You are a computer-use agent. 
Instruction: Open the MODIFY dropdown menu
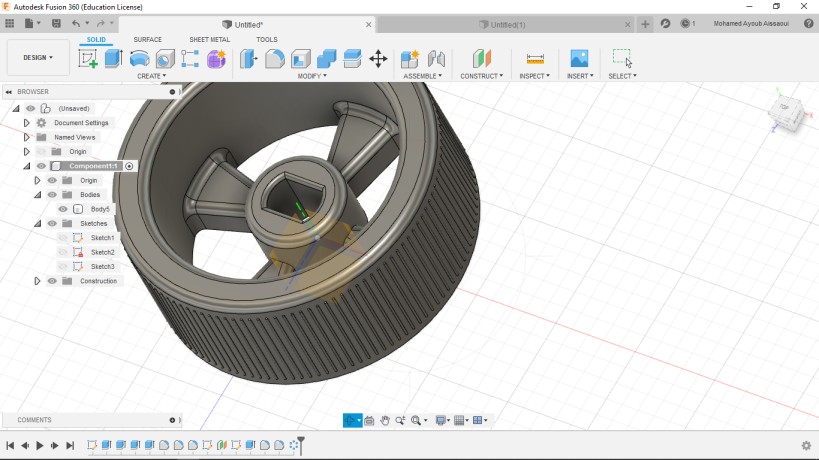[x=312, y=76]
